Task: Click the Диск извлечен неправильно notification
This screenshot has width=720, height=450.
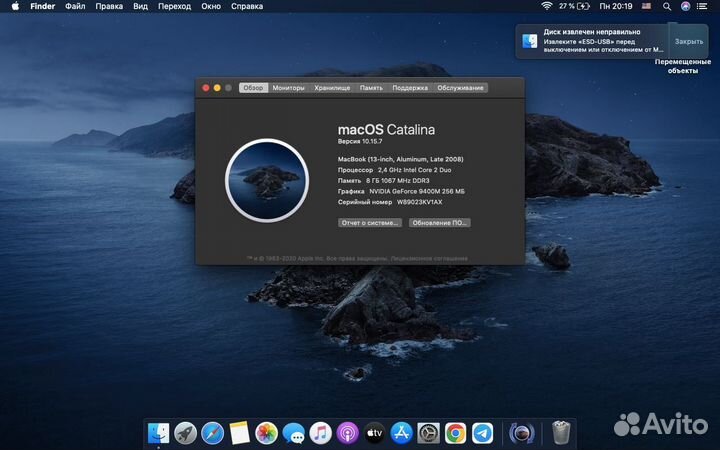Action: pos(592,41)
